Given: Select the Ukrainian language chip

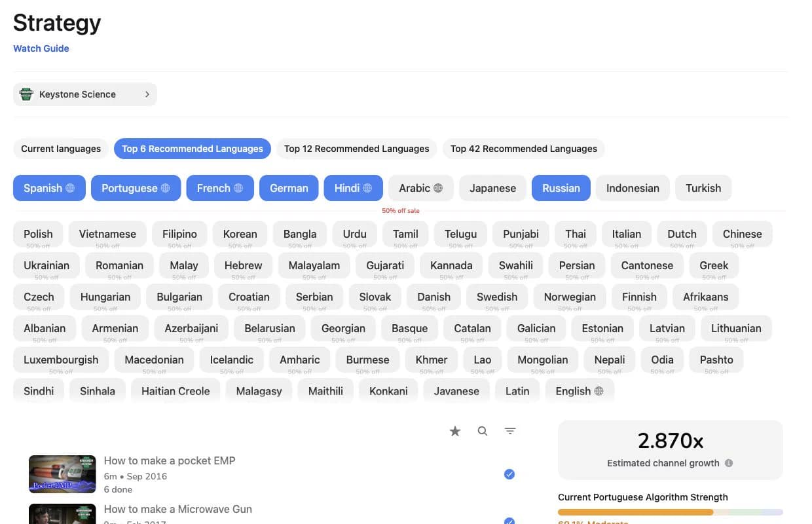Looking at the screenshot, I should coord(46,265).
